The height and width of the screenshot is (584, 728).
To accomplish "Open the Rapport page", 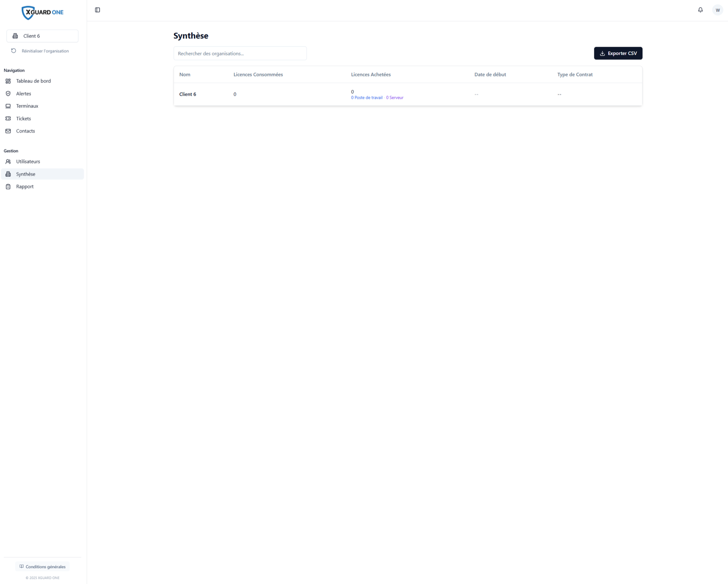I will (42, 187).
